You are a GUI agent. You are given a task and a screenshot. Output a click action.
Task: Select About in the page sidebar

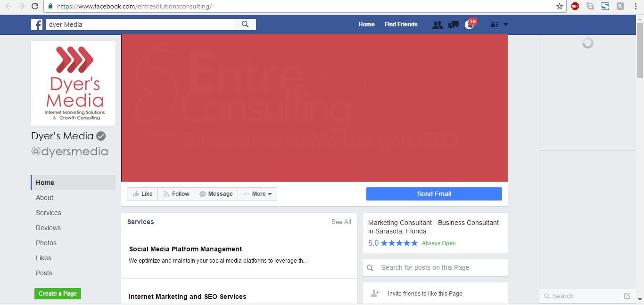(44, 198)
